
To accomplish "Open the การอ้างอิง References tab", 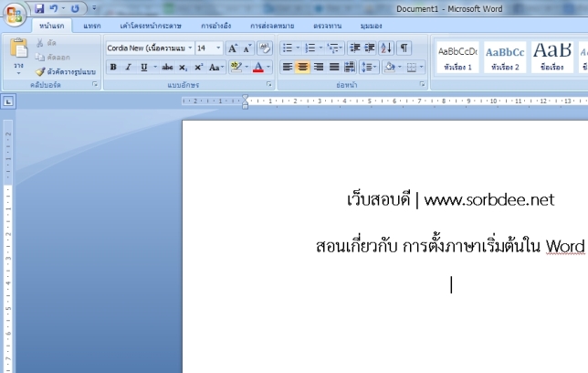I will [216, 26].
